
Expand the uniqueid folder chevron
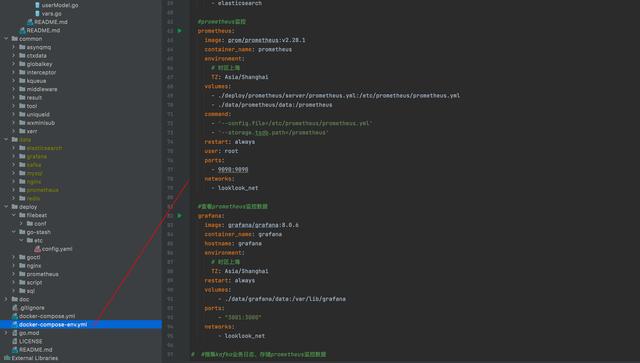tap(13, 114)
